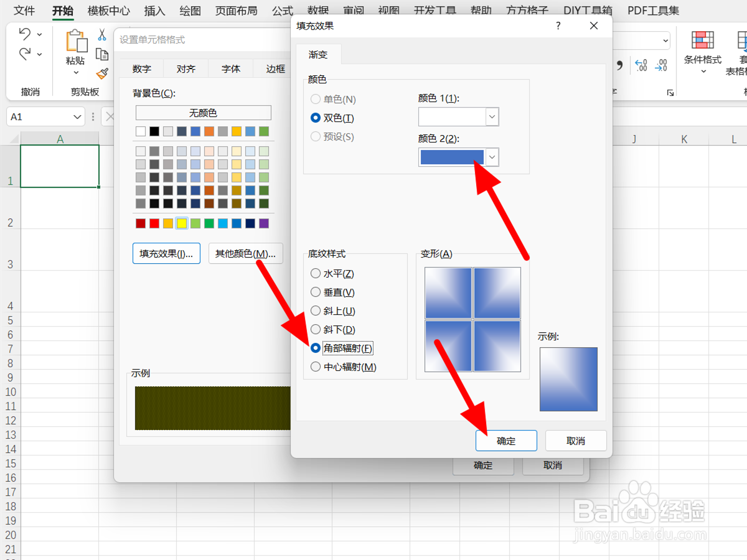Click the 填充效果 button

pyautogui.click(x=166, y=253)
